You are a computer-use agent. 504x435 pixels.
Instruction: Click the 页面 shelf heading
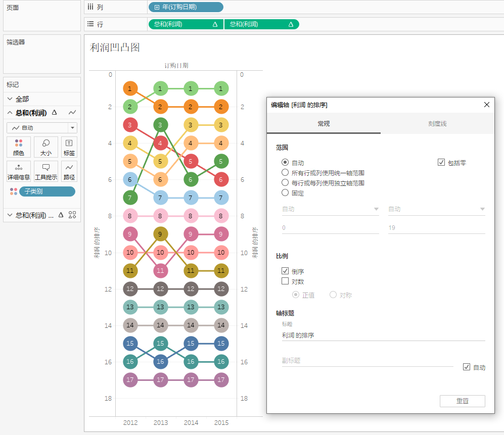click(x=13, y=8)
